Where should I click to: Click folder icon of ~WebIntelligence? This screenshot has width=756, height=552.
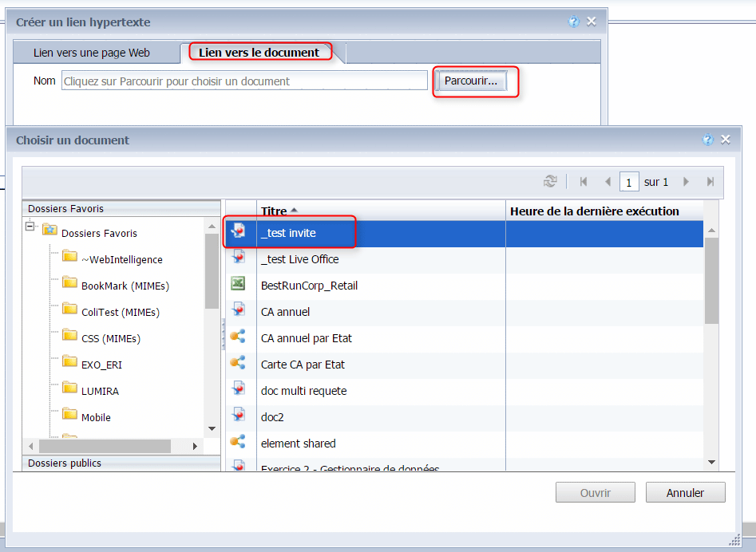tap(70, 256)
